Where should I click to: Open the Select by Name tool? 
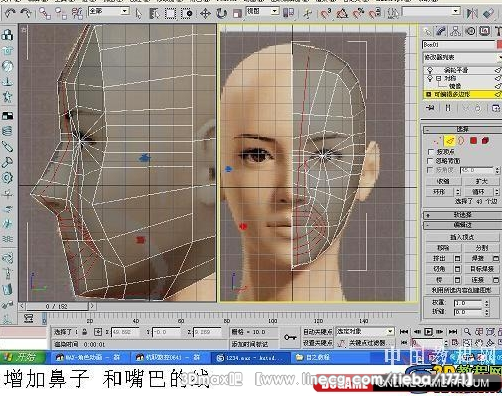[x=154, y=13]
